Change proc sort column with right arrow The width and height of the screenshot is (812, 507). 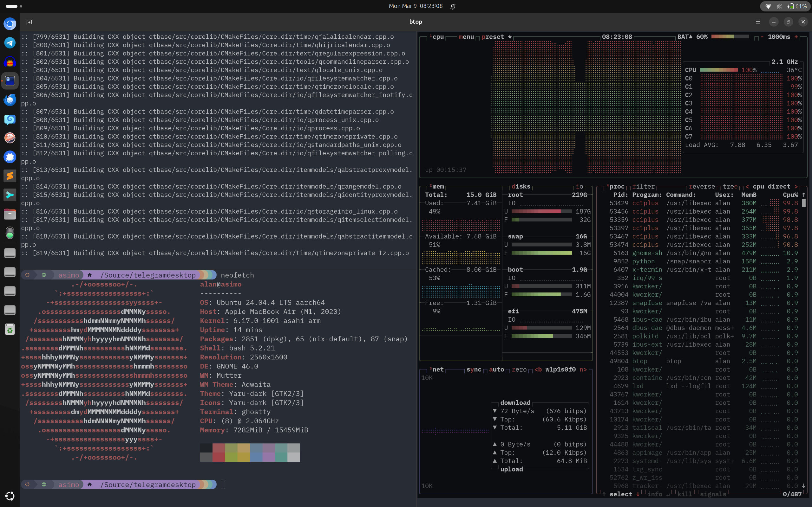(x=796, y=186)
